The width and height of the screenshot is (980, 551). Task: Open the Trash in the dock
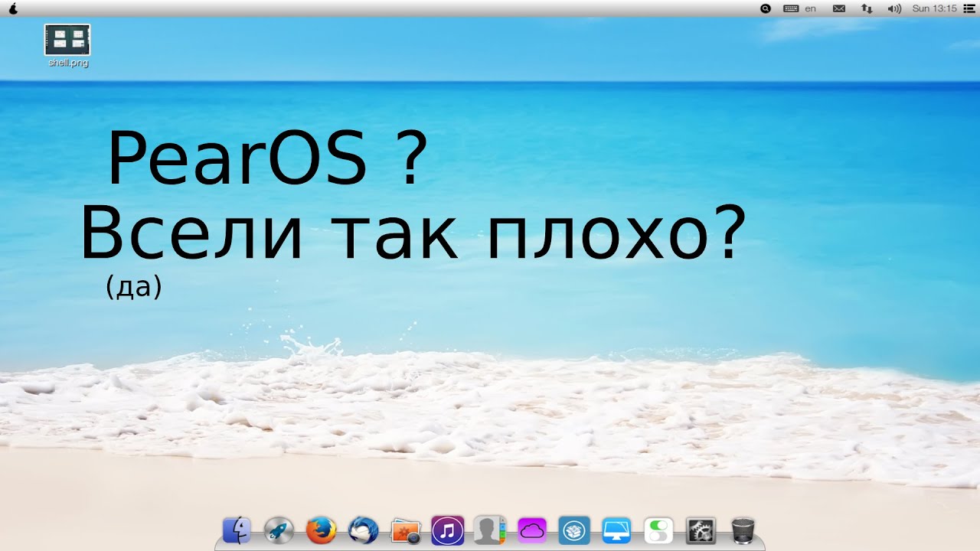(743, 530)
